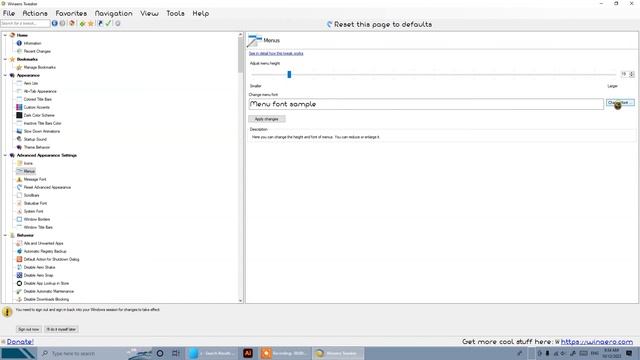Image resolution: width=640 pixels, height=360 pixels.
Task: Click the search for a tweak field
Action: 25,24
